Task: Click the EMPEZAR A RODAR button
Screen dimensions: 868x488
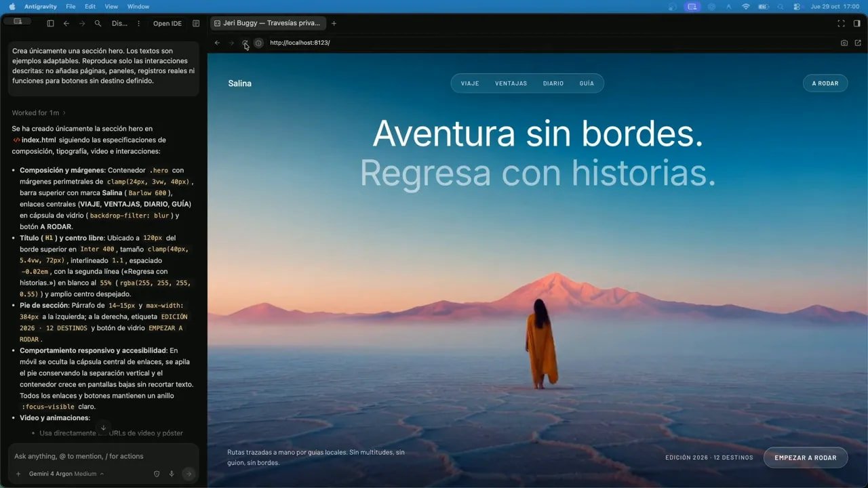Action: [806, 457]
